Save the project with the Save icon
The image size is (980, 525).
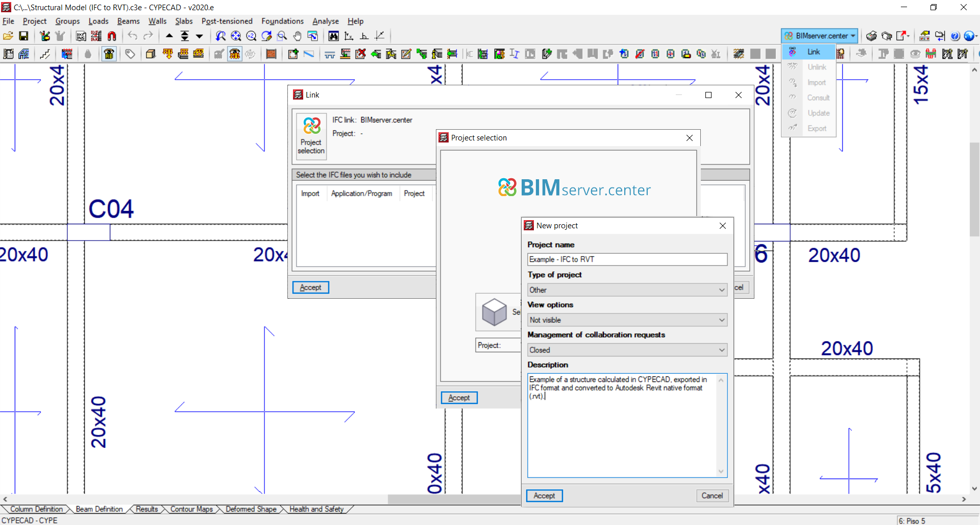click(x=23, y=36)
